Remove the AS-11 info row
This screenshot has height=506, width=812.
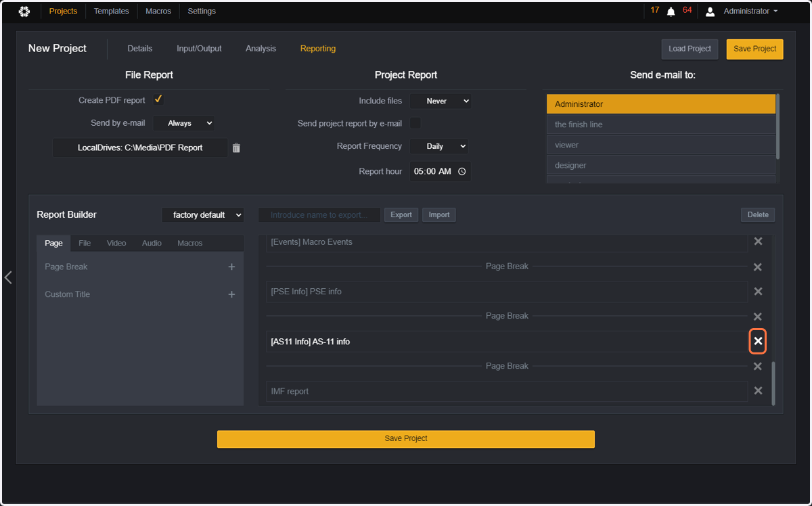click(x=758, y=342)
